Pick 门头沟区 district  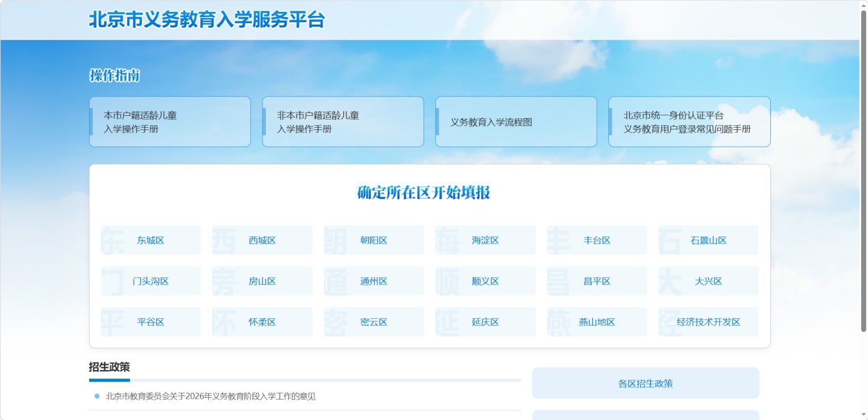[151, 281]
